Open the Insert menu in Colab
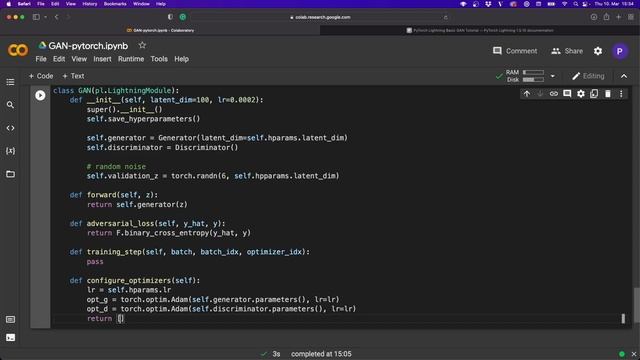The width and height of the screenshot is (640, 360). 102,59
